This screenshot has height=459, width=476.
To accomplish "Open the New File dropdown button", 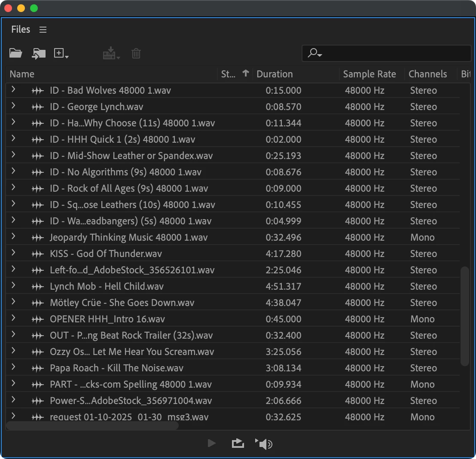I will click(x=61, y=53).
